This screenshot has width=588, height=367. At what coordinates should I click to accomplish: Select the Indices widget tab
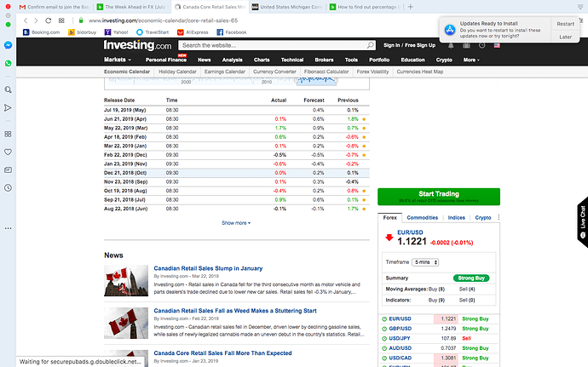point(457,217)
